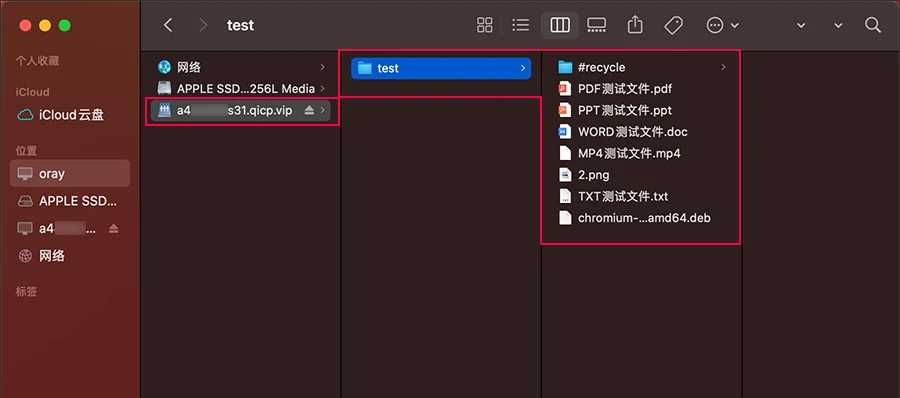Click the APPLE SSD Media disk icon
Screen dimensions: 900x398
[164, 88]
